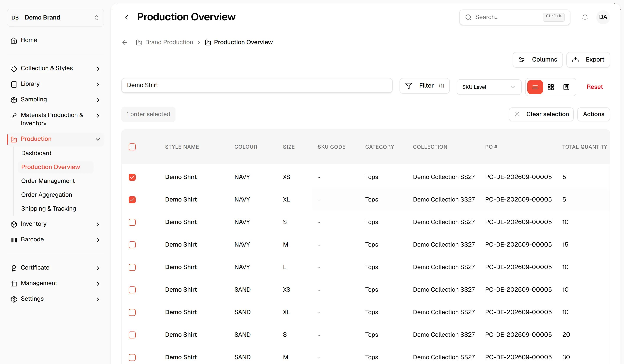
Task: Switch to grid view layout
Action: [x=551, y=87]
